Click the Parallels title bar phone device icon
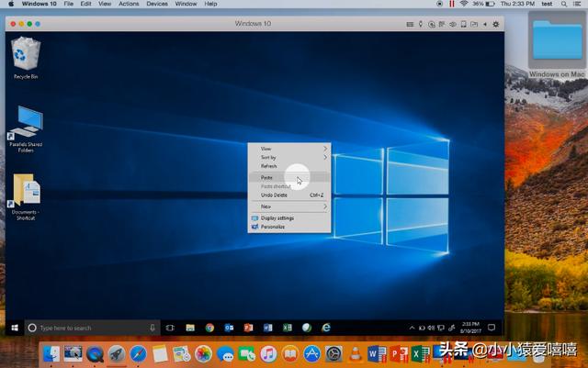Image resolution: width=588 pixels, height=368 pixels. [463, 24]
